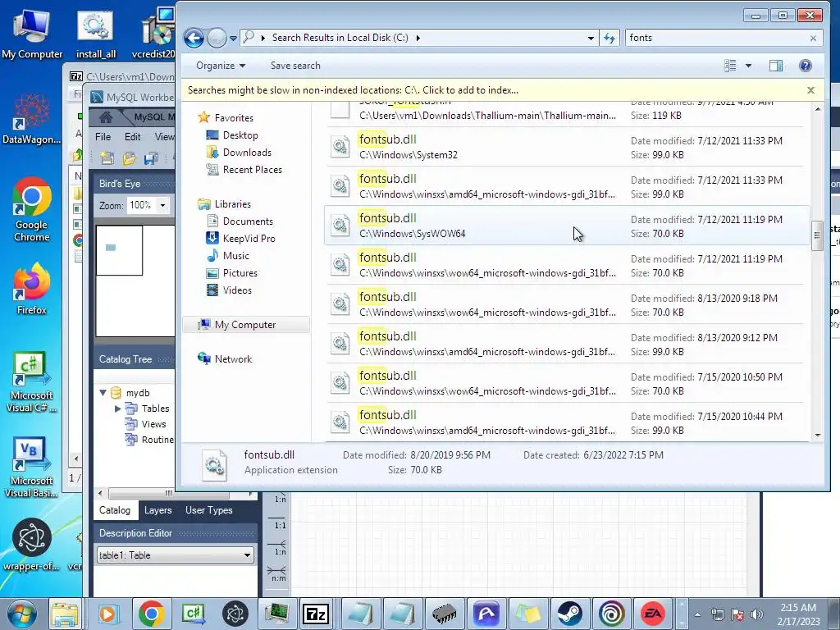Select fontsub.dll modified 8/13/2020 9:18 PM
The height and width of the screenshot is (630, 840).
[x=565, y=304]
